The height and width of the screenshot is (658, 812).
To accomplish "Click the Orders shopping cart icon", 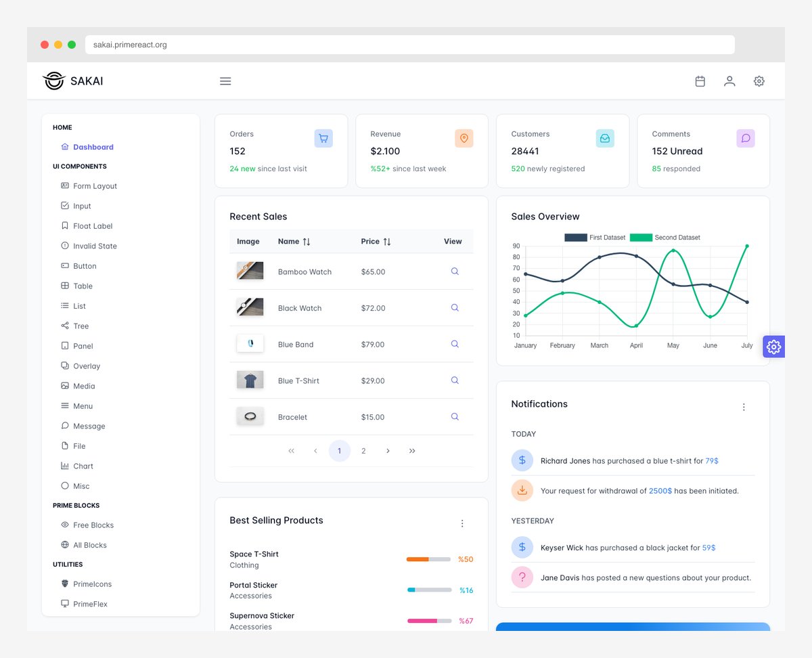I will 323,138.
